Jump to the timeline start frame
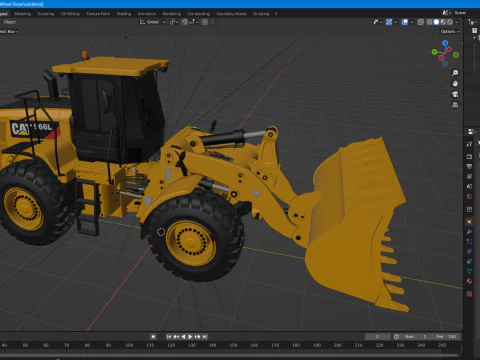 169,337
